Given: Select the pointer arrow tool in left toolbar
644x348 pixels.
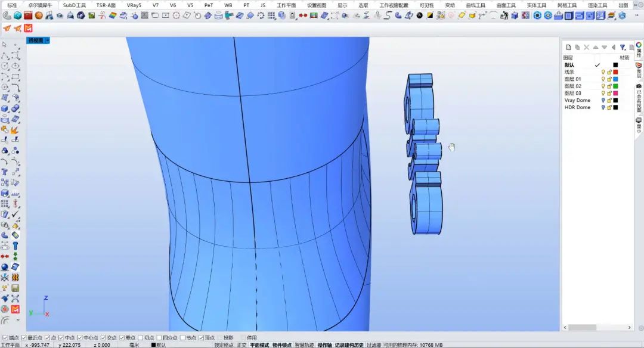Looking at the screenshot, I should click(x=5, y=45).
